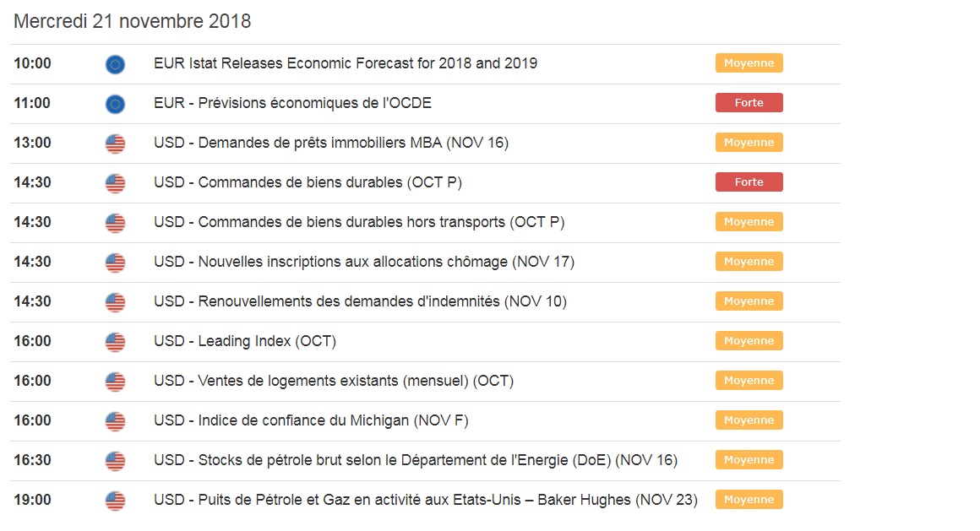Open Nouvelles inscriptions aux allocations chômage event
Screen dimensions: 980x531
[363, 262]
